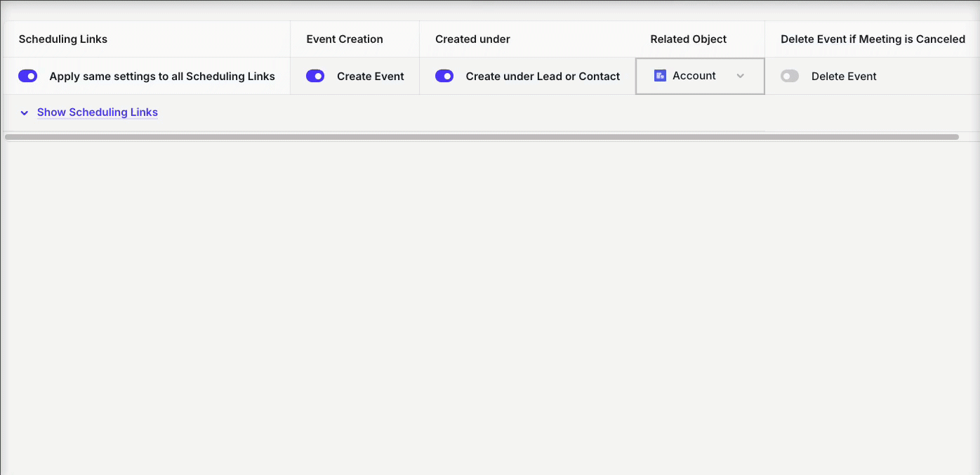Click the Related Object column header

pyautogui.click(x=688, y=39)
